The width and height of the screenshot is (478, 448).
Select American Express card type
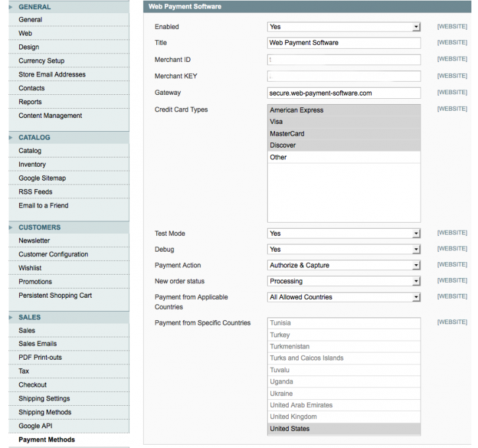[x=344, y=110]
